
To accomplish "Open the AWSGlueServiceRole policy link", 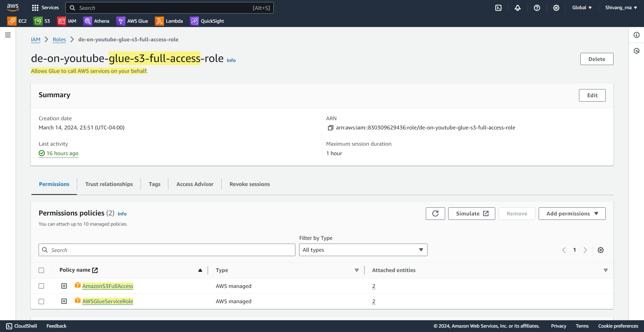I will (x=108, y=302).
